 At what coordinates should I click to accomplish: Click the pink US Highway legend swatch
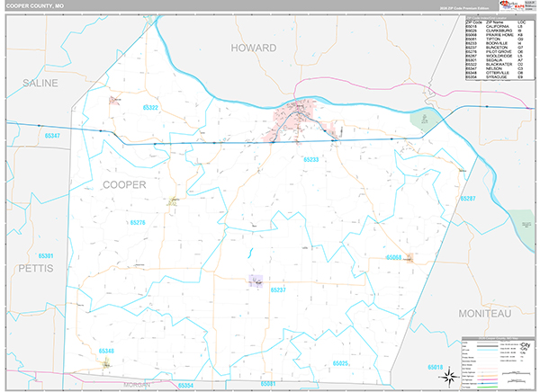pyautogui.click(x=487, y=379)
